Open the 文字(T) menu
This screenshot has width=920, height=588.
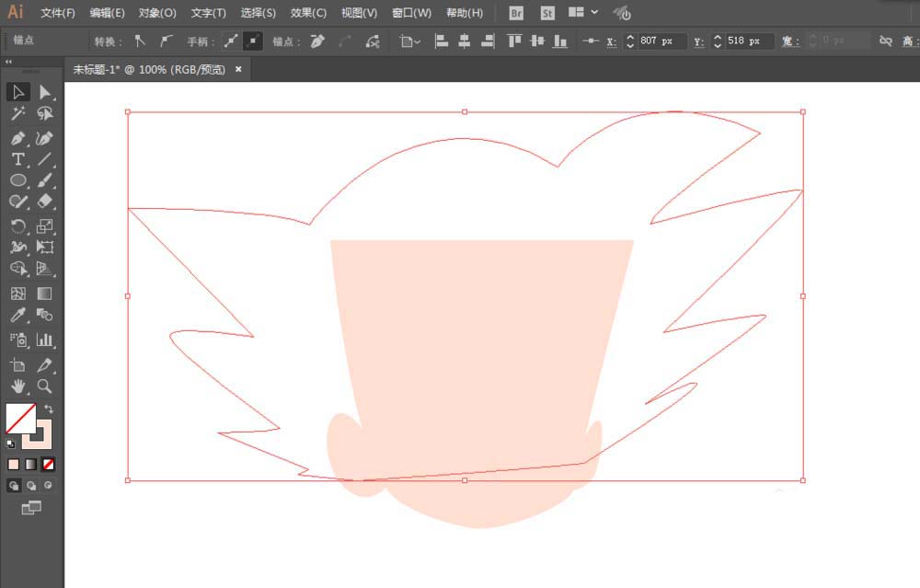(208, 13)
